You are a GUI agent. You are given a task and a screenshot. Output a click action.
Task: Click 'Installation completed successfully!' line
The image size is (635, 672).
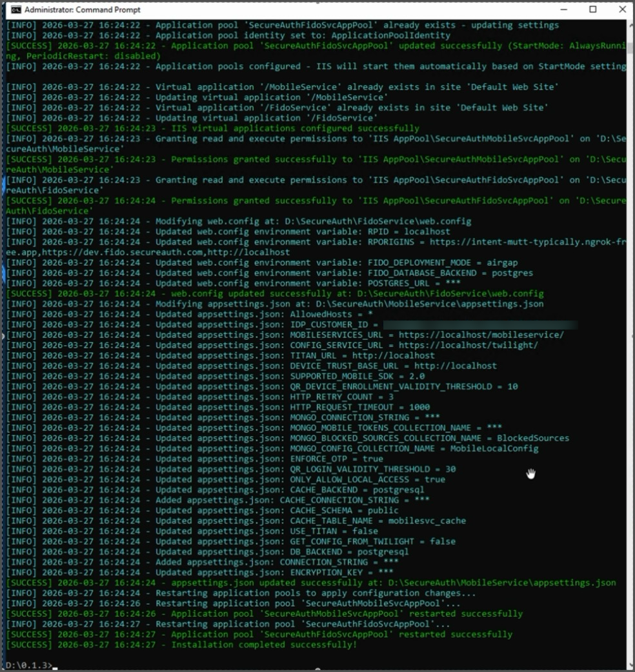click(x=182, y=644)
